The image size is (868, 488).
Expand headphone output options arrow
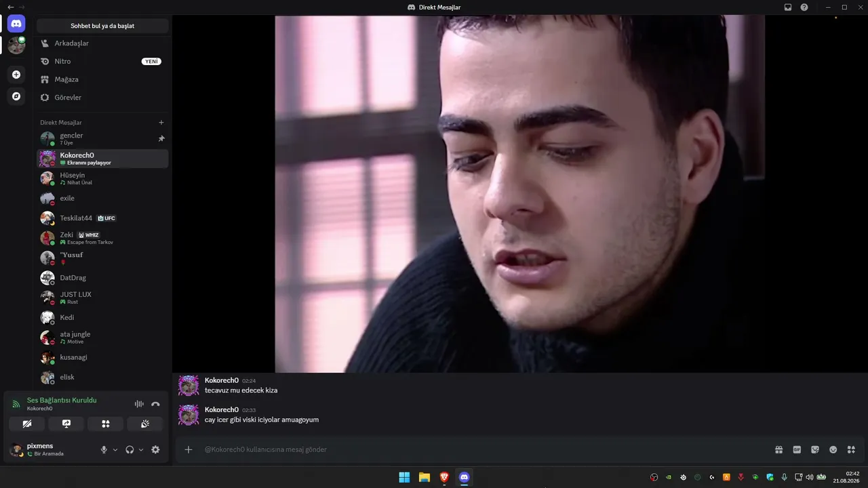coord(141,450)
